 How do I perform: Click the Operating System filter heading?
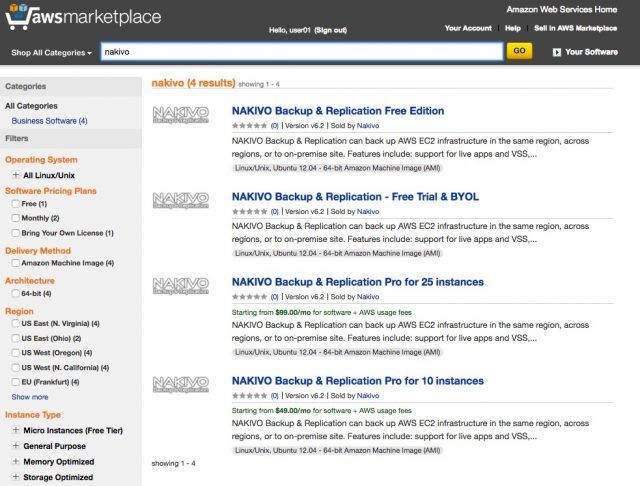pyautogui.click(x=41, y=160)
